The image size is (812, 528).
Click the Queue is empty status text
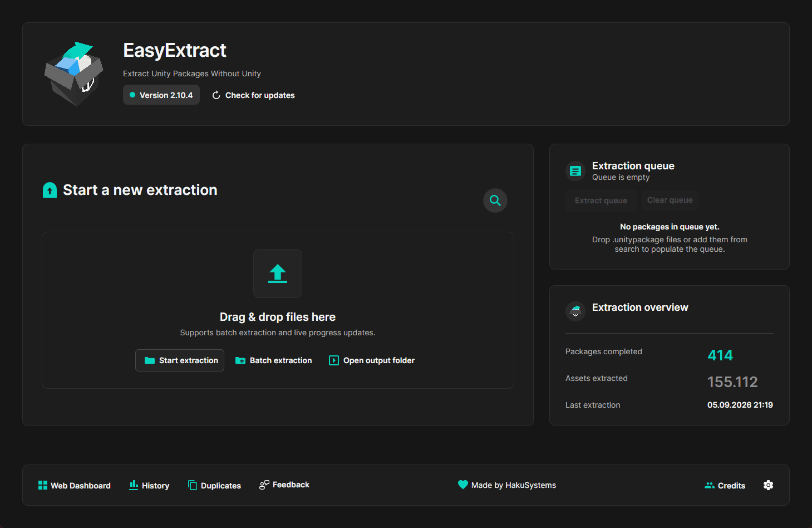(621, 178)
